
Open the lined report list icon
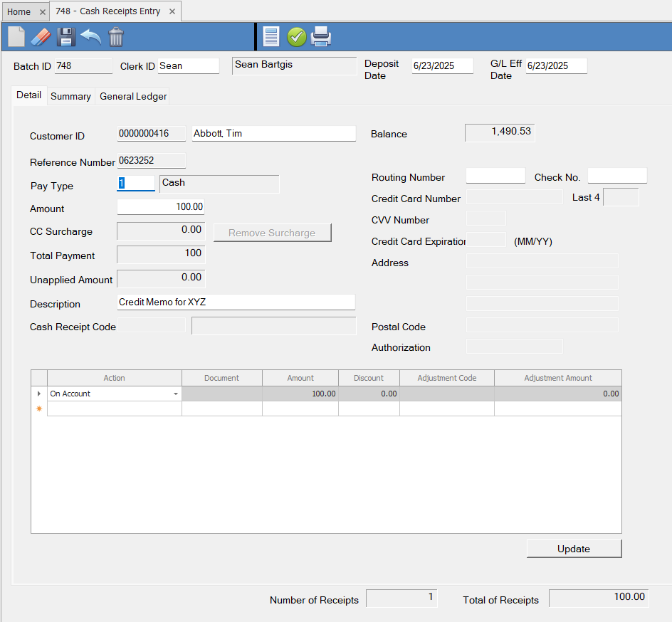(x=271, y=36)
